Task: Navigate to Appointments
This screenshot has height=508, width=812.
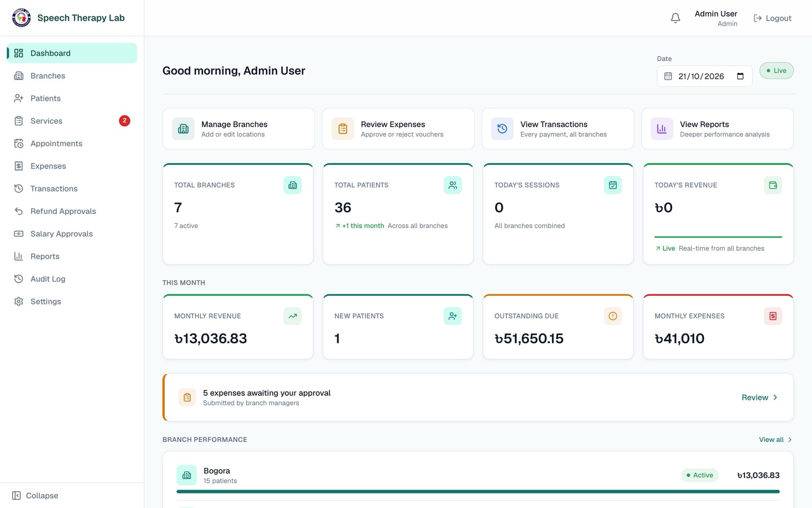Action: point(72,143)
